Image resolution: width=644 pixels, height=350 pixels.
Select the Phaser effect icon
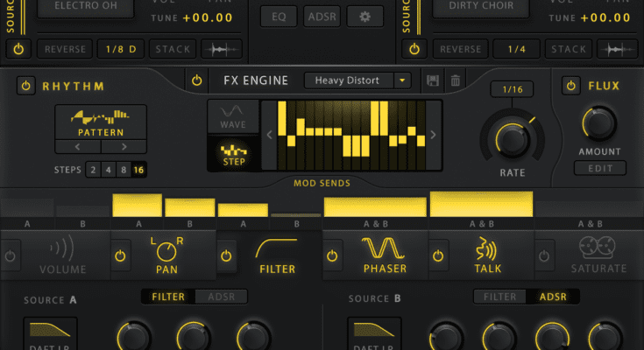click(384, 249)
